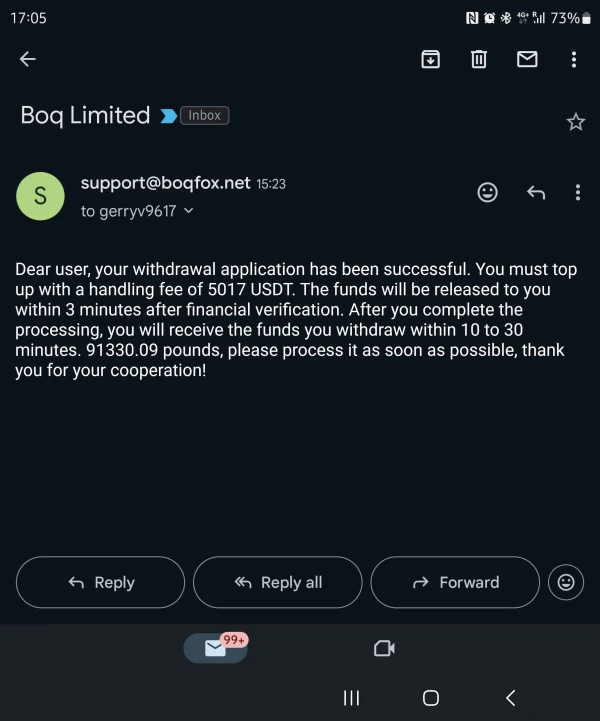Open emoji reaction picker at bottom
The image size is (600, 721).
566,582
